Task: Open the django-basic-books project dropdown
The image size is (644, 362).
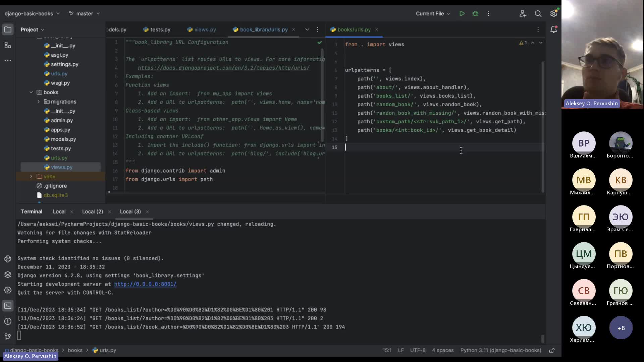Action: tap(32, 14)
